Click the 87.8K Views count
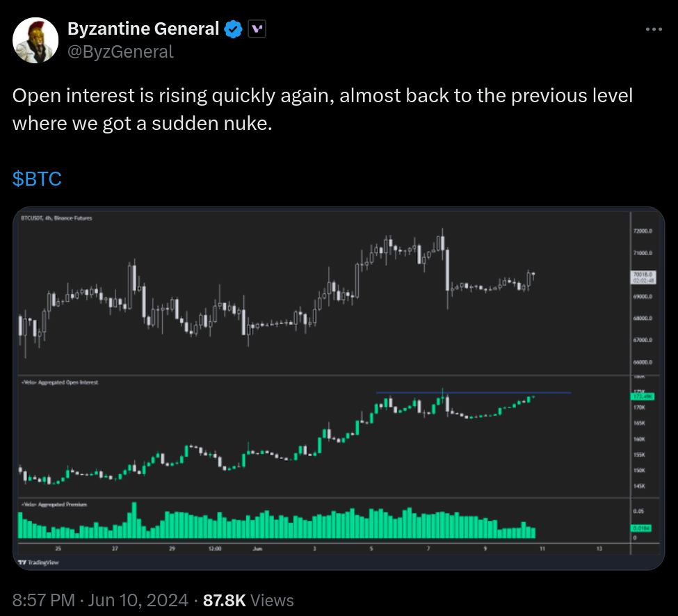 [248, 600]
